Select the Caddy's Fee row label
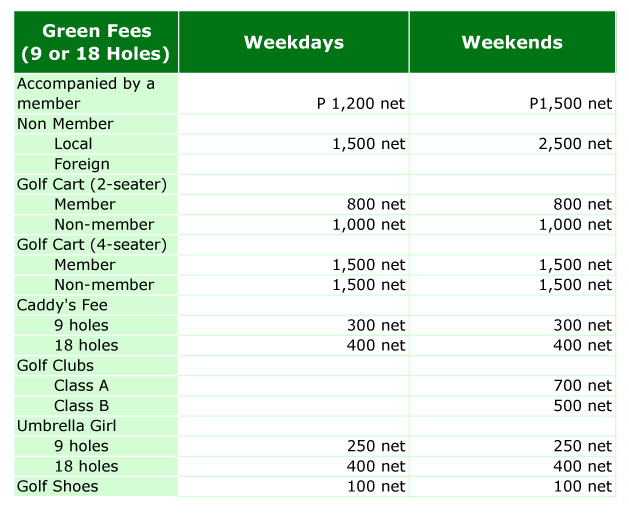The height and width of the screenshot is (513, 629). (x=62, y=305)
